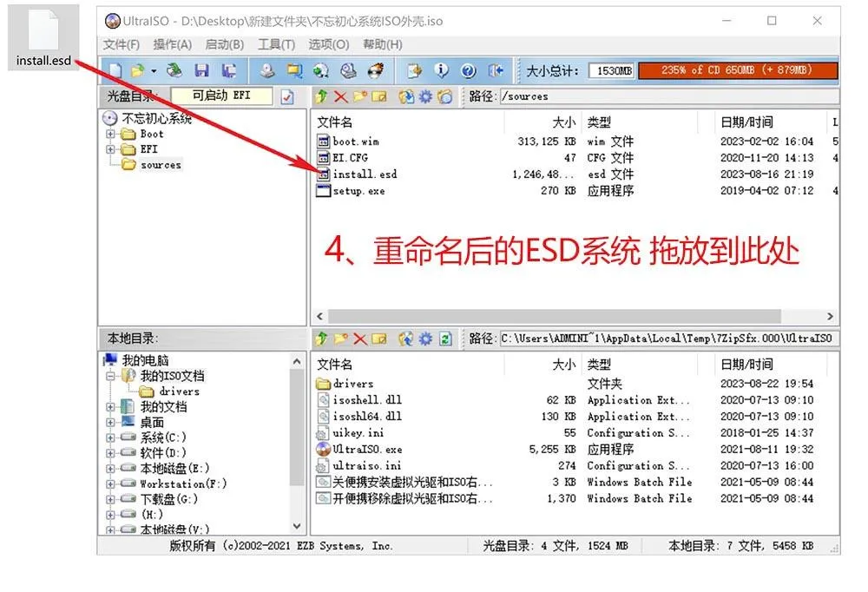The height and width of the screenshot is (592, 868).
Task: Select the sources folder in disc tree
Action: (161, 165)
